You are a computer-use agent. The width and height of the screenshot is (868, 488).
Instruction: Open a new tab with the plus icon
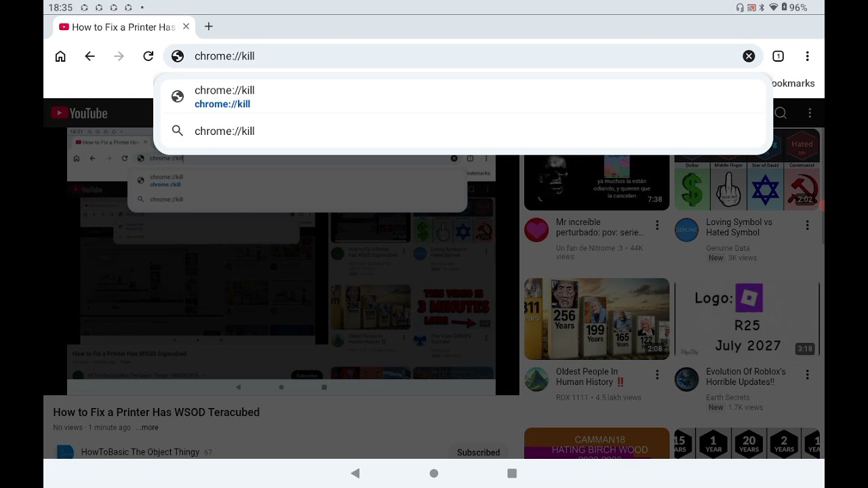(x=209, y=26)
